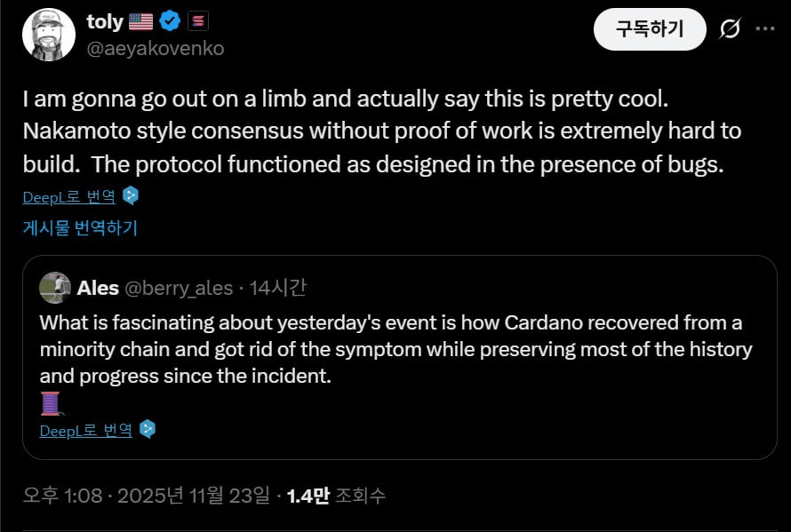Click the DeepL로 번역 link below toly's post

(x=69, y=196)
